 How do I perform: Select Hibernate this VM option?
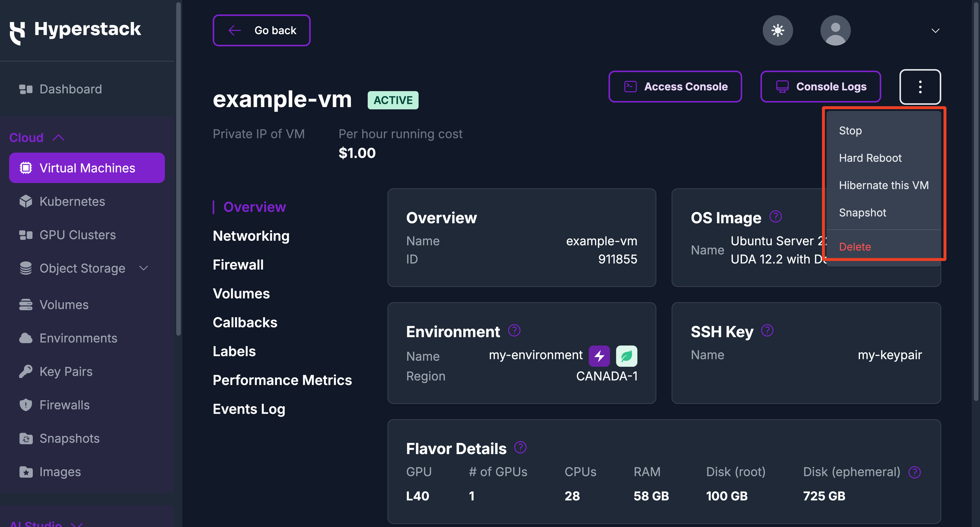tap(883, 185)
